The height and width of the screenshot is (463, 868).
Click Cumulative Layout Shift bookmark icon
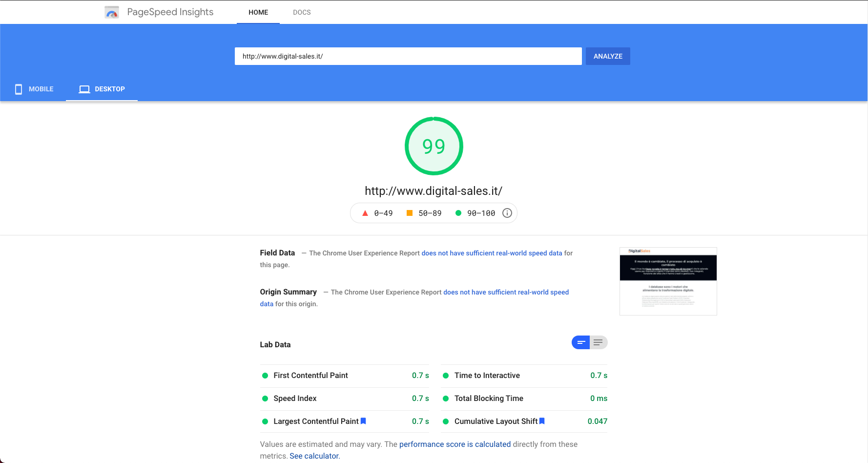542,421
